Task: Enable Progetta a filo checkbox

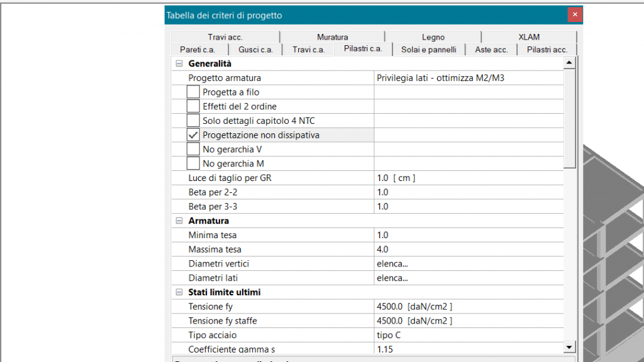Action: [193, 92]
